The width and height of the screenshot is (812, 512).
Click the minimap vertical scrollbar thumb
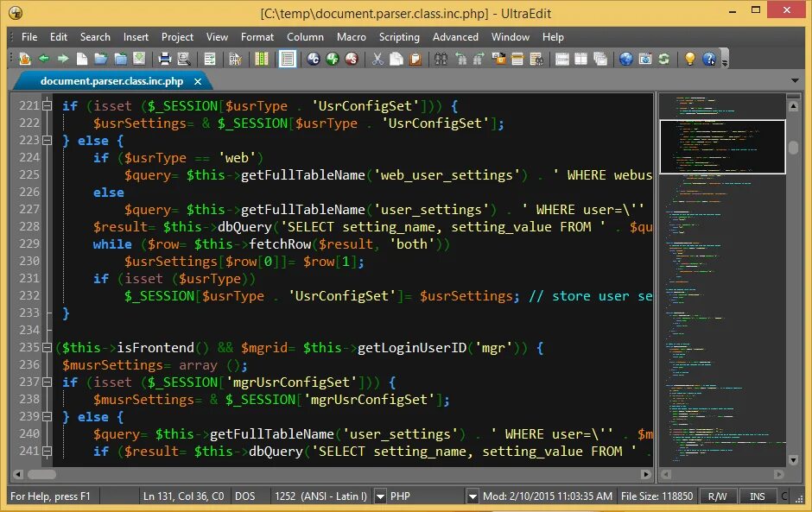[x=793, y=148]
